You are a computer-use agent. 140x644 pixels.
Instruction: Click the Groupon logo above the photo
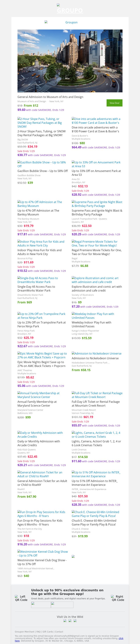[70, 22]
